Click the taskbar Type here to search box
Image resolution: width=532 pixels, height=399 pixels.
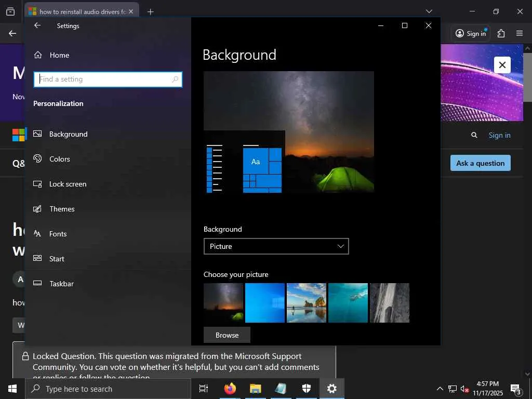coord(108,389)
